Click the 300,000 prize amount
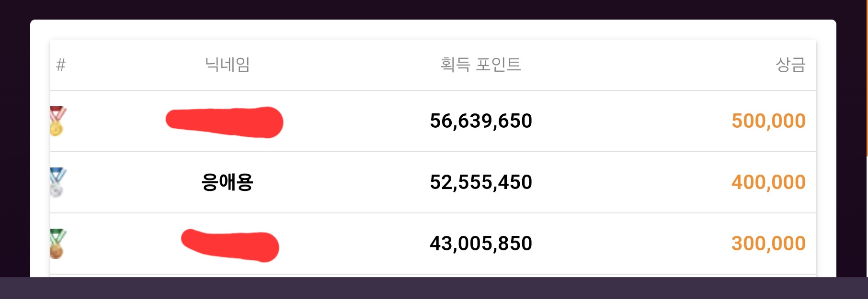This screenshot has width=868, height=299. click(768, 244)
